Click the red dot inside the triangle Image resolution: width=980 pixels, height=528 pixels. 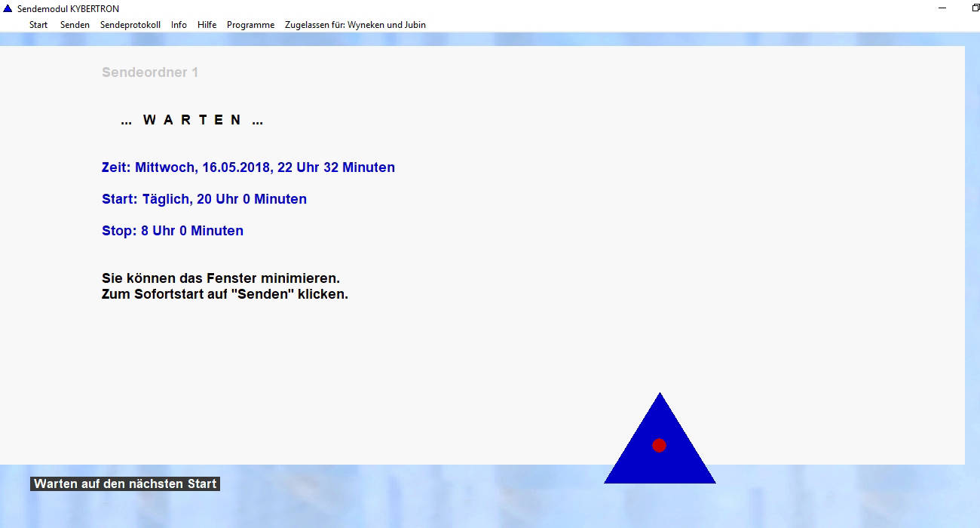tap(659, 445)
